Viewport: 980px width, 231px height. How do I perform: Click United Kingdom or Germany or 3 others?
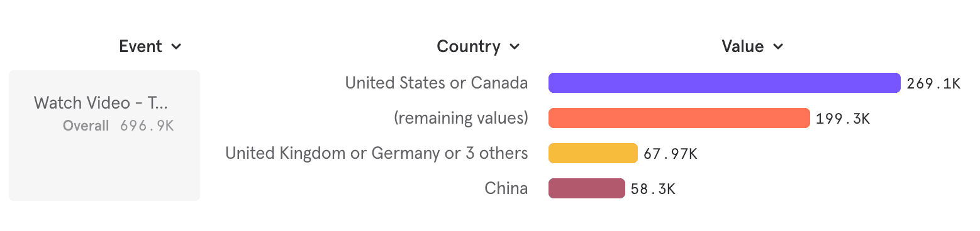click(377, 153)
